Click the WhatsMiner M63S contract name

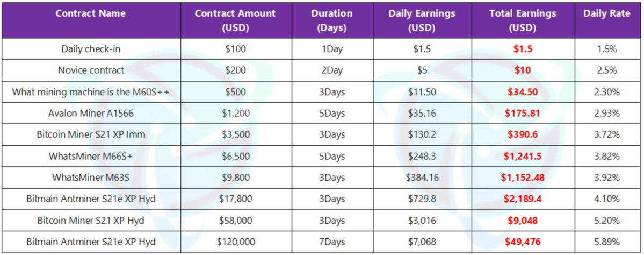pyautogui.click(x=91, y=178)
